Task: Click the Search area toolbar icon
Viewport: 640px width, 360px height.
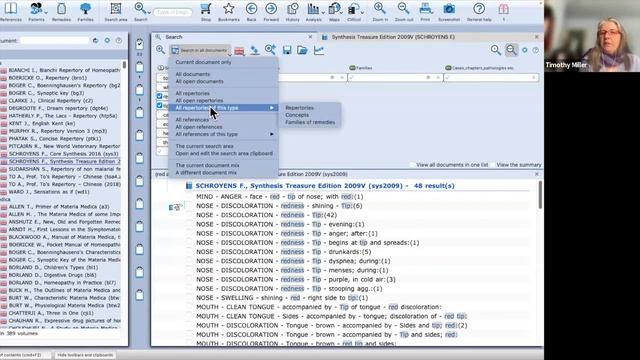Action: click(x=116, y=9)
